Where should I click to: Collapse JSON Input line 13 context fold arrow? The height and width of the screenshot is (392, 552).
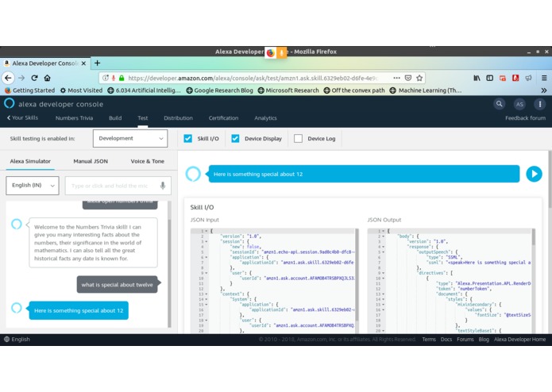point(207,294)
